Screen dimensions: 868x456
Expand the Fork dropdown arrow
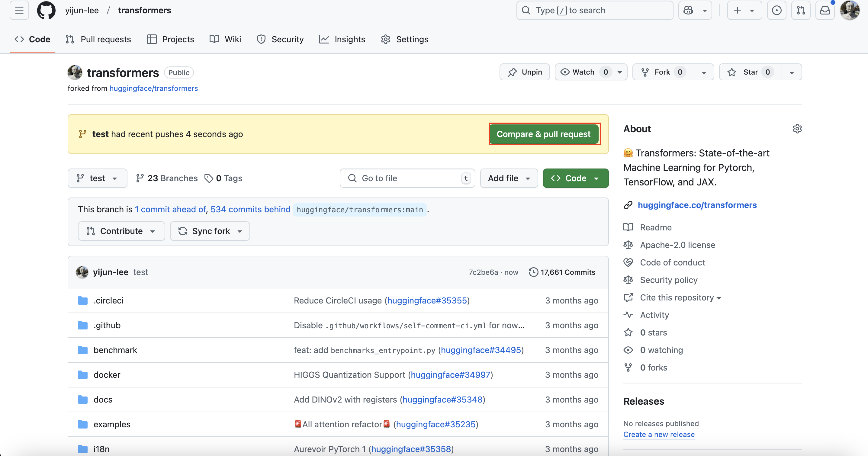704,72
